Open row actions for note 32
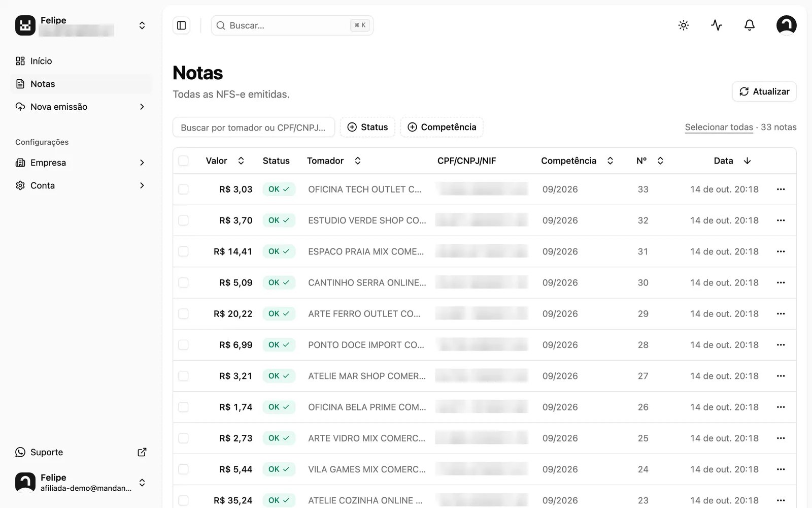 [781, 220]
